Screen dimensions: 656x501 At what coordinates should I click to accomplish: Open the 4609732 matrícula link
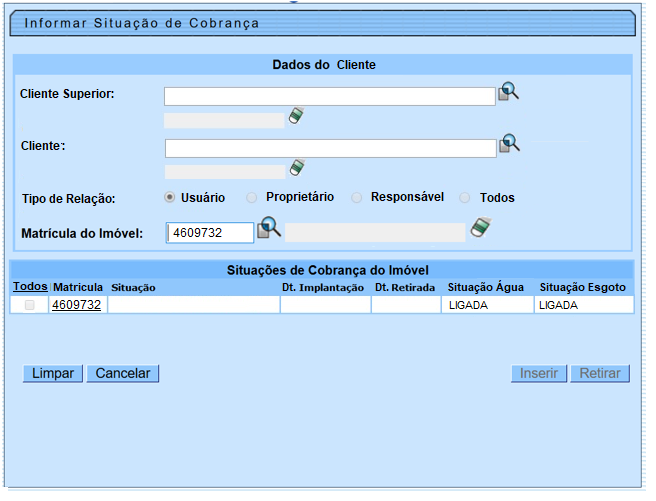[77, 305]
